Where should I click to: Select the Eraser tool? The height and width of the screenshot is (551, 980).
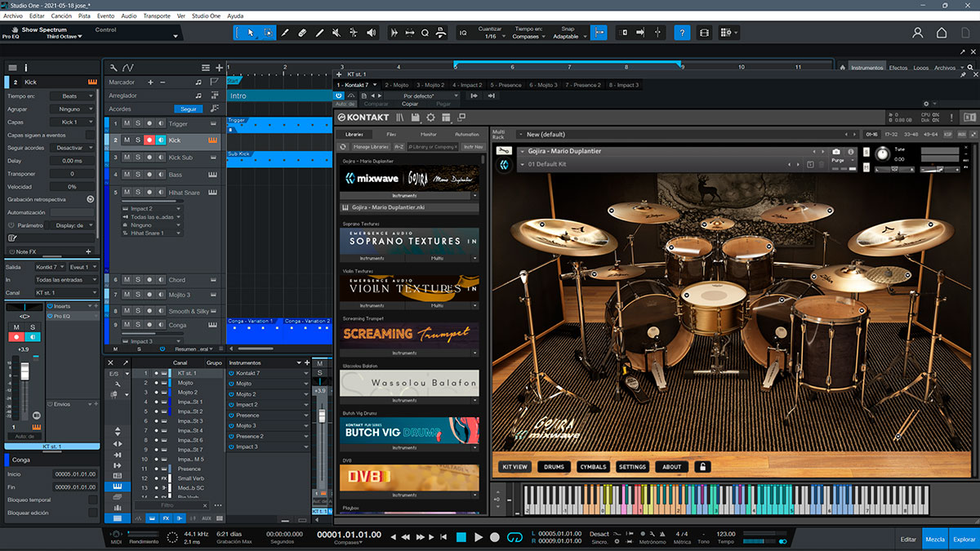click(302, 33)
